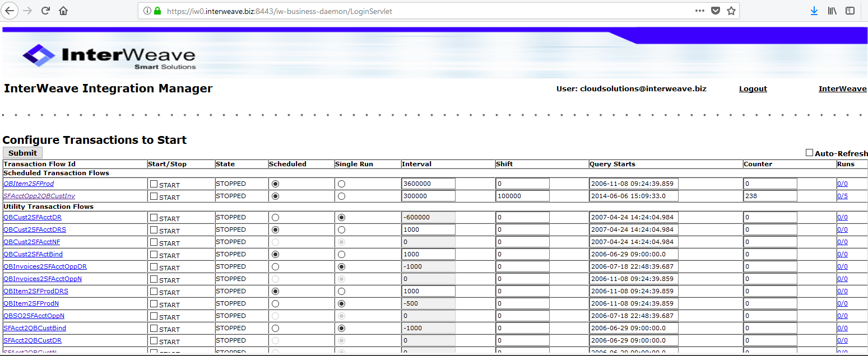Open the Firefox Library menu
This screenshot has height=356, width=868.
(832, 11)
